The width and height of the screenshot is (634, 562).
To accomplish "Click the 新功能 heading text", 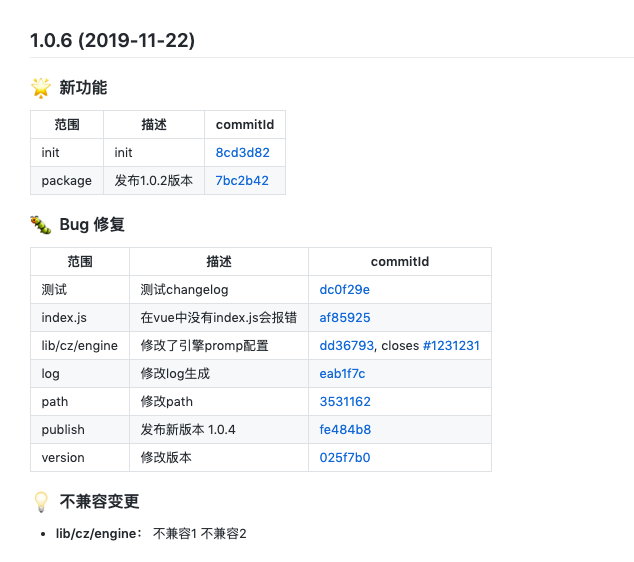I will click(83, 88).
